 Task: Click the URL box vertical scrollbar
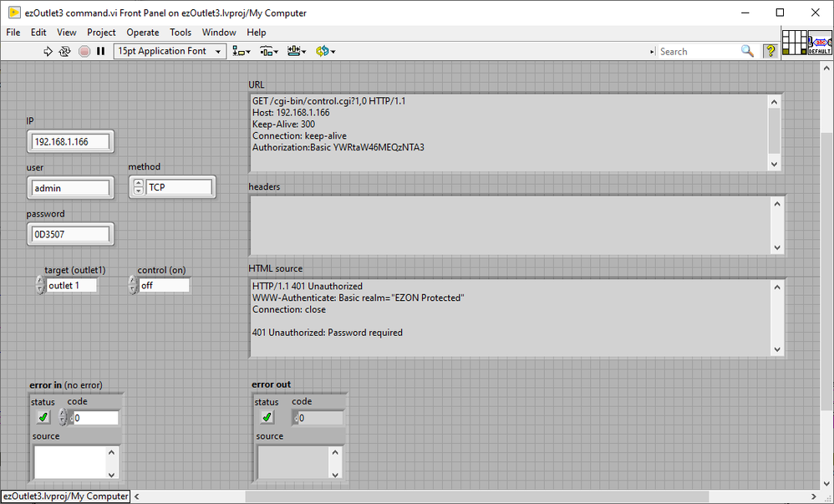point(774,132)
